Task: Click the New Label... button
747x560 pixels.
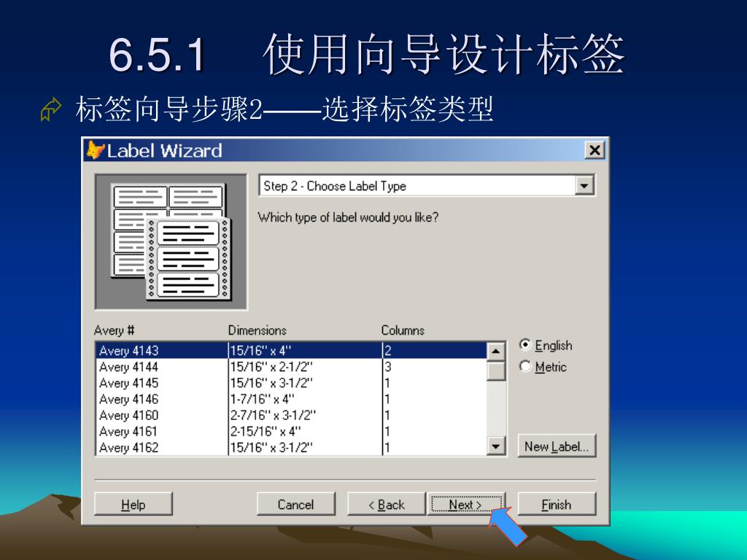Action: 557,446
